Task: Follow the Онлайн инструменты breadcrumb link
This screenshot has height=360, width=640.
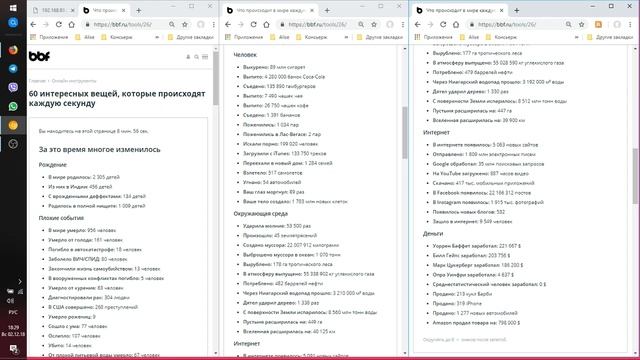Action: [x=74, y=81]
